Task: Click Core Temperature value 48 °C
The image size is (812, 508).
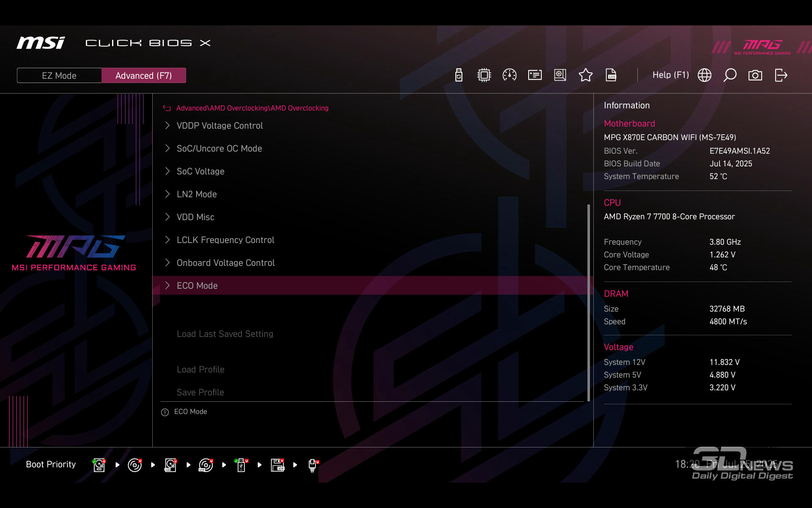Action: [x=718, y=268]
